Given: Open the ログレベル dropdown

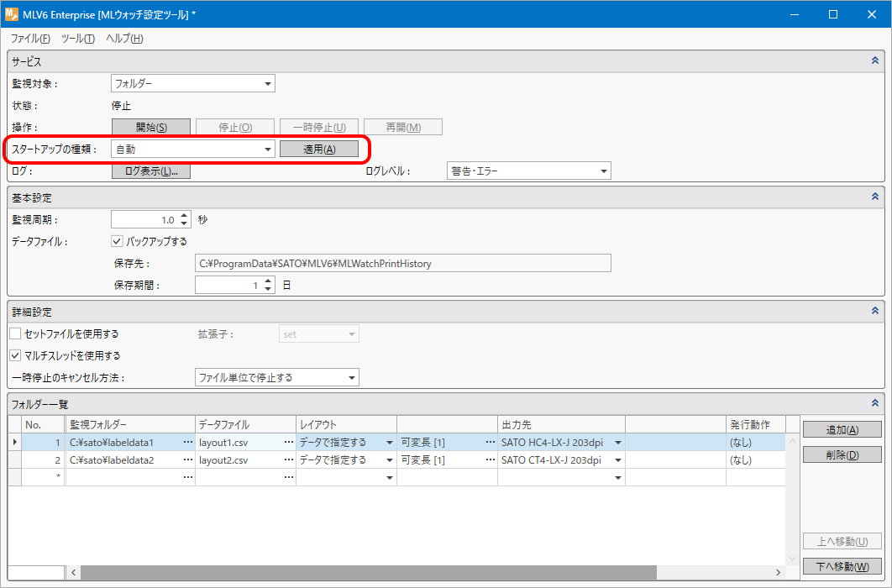Looking at the screenshot, I should (529, 171).
